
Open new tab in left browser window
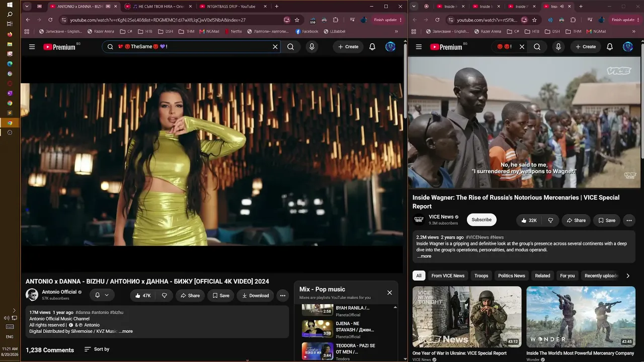pos(277,7)
